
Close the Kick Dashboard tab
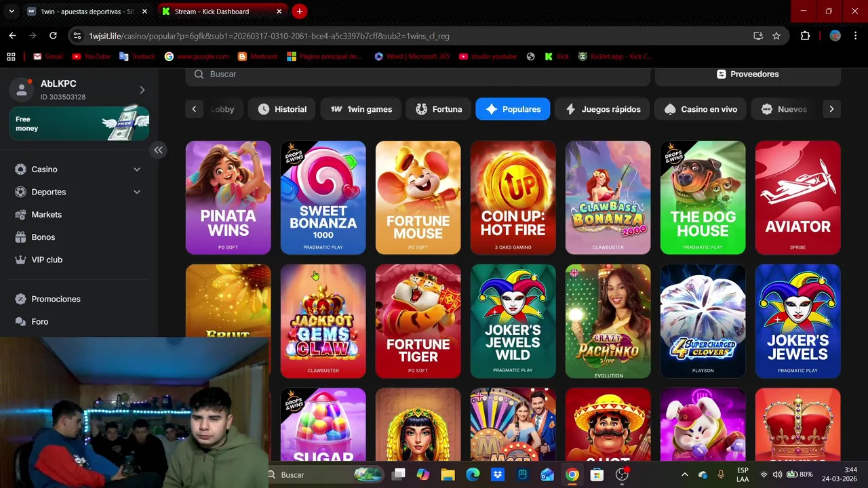pyautogui.click(x=279, y=12)
